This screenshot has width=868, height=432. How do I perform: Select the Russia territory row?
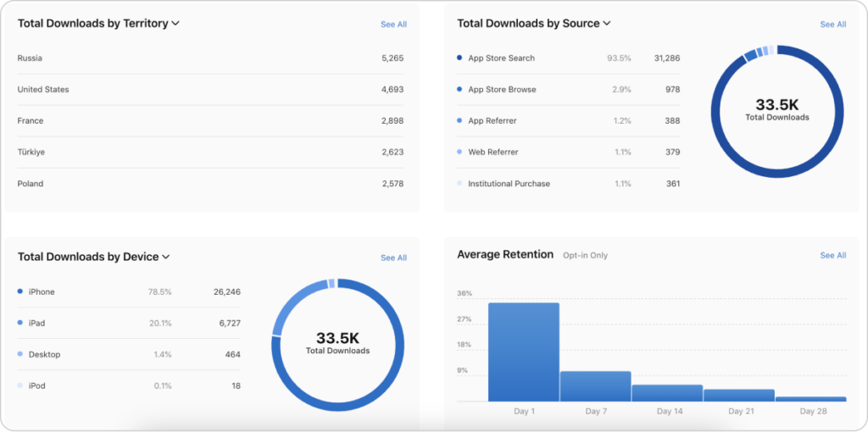point(210,58)
